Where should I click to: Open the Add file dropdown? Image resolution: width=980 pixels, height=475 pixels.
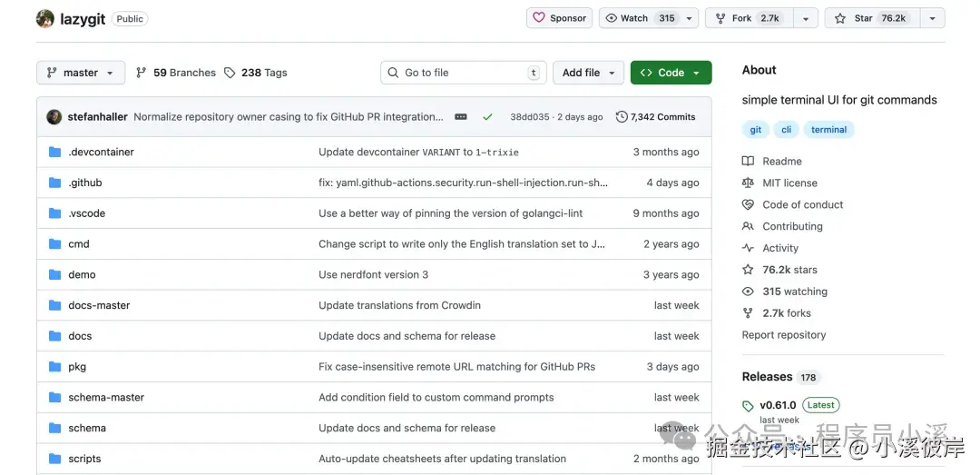point(588,73)
